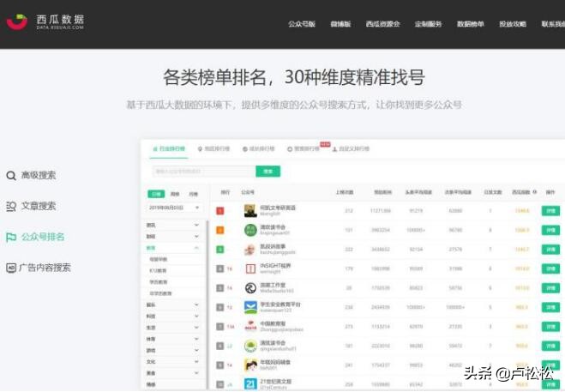
Task: Click the magnifier icon beside 高级搜索
Action: tap(11, 176)
